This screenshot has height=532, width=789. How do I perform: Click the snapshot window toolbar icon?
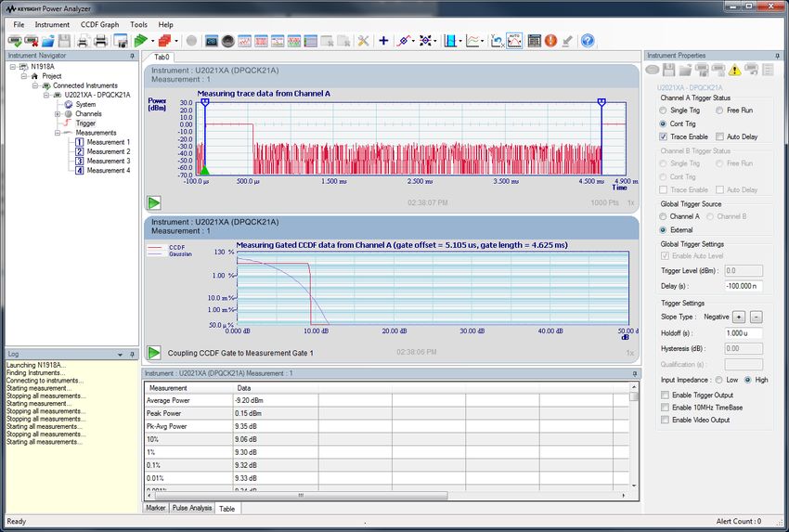point(121,41)
